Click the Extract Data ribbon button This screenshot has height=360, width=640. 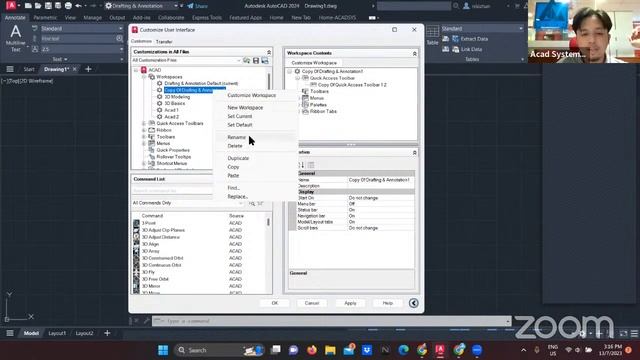tap(470, 39)
